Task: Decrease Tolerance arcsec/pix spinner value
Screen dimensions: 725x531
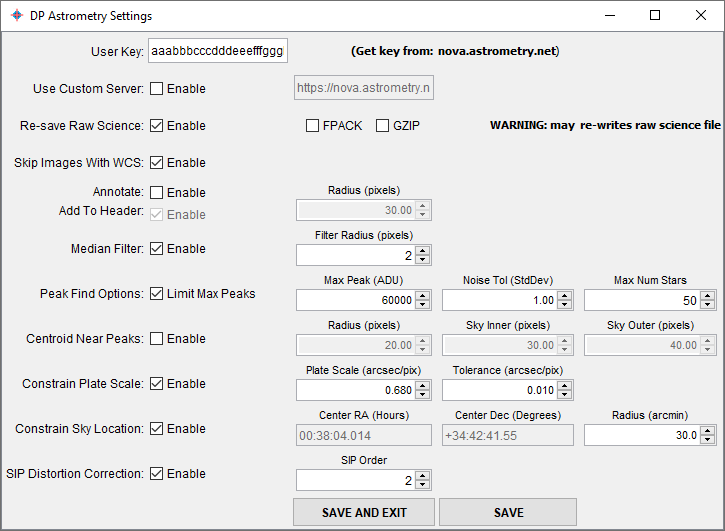Action: click(565, 395)
